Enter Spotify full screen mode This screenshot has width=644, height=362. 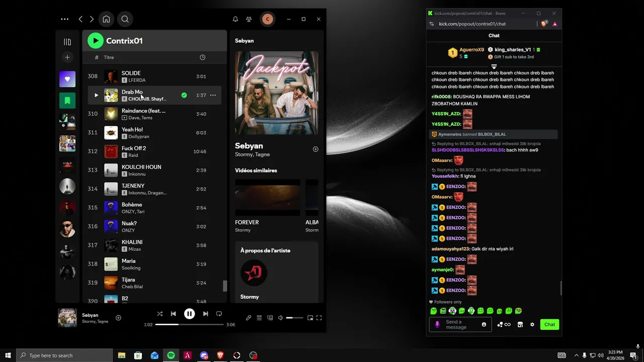coord(319,318)
